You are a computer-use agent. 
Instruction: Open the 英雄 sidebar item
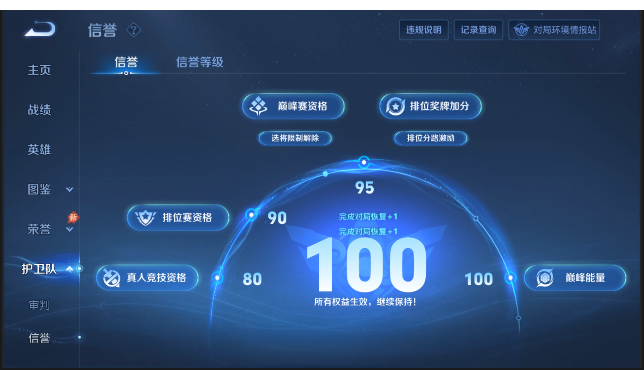click(x=39, y=149)
